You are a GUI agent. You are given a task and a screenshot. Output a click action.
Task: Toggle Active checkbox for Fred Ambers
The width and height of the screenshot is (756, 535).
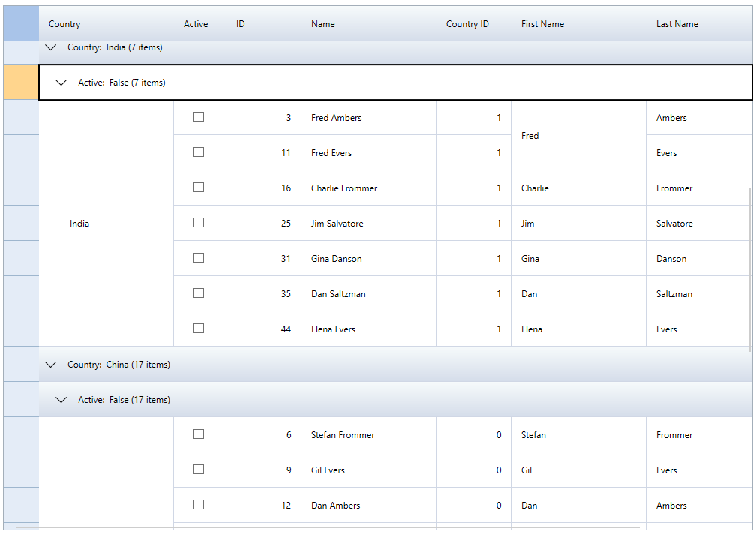199,117
